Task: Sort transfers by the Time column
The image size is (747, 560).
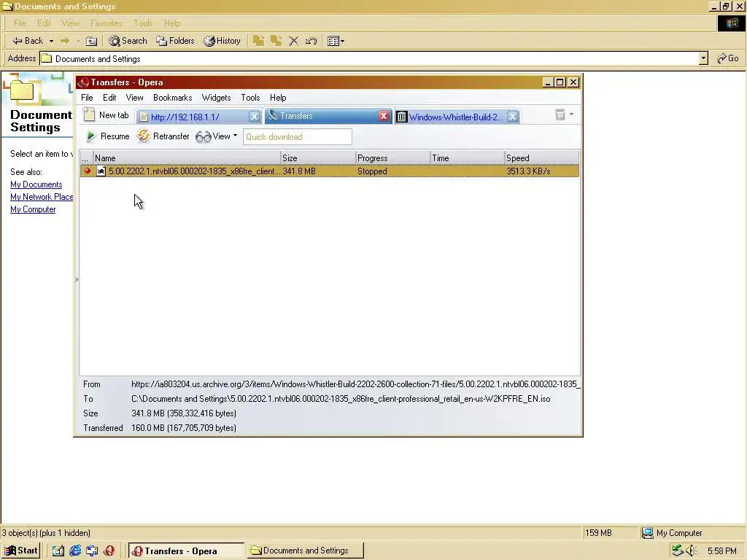Action: click(x=467, y=158)
